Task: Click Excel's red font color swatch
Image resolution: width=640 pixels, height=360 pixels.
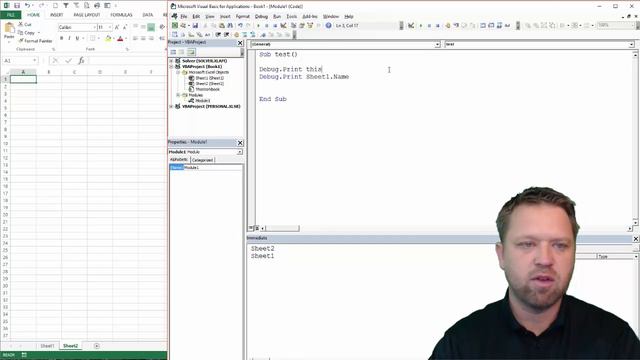Action: pos(120,38)
